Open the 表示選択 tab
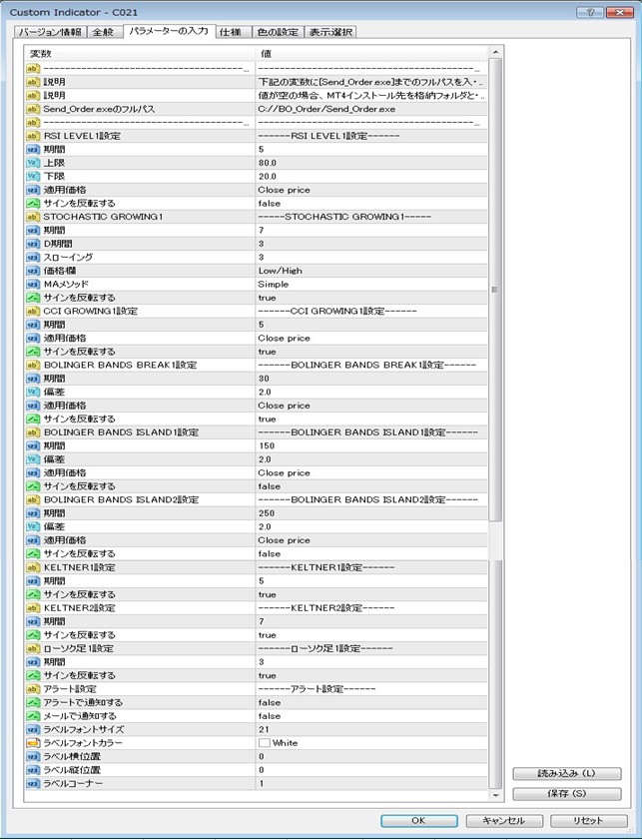This screenshot has width=642, height=840. click(x=330, y=32)
